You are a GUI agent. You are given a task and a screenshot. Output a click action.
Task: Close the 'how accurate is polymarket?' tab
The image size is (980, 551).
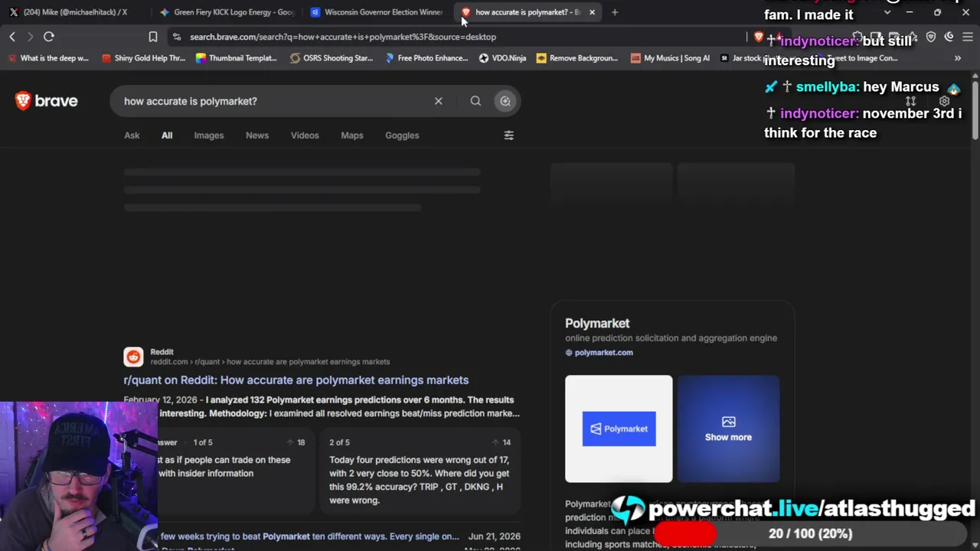pyautogui.click(x=592, y=12)
